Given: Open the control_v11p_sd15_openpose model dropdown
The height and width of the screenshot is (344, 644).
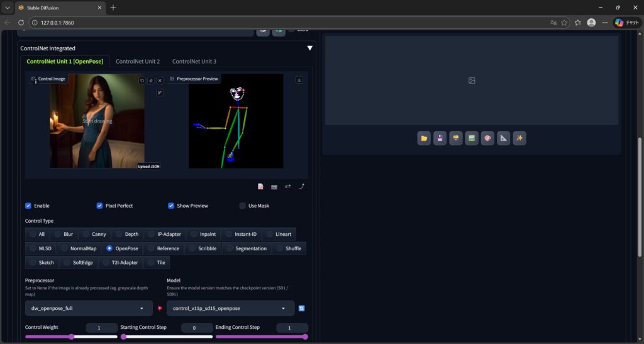Looking at the screenshot, I should click(x=230, y=309).
